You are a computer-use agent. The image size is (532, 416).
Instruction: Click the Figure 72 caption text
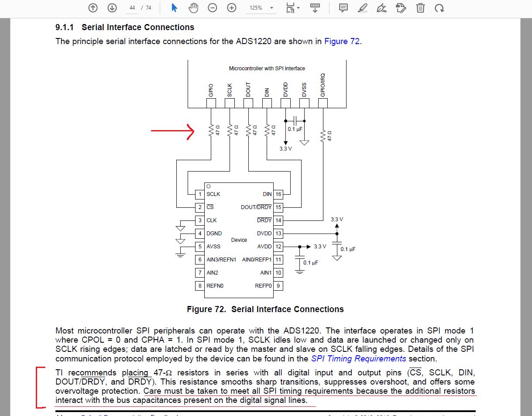click(265, 309)
